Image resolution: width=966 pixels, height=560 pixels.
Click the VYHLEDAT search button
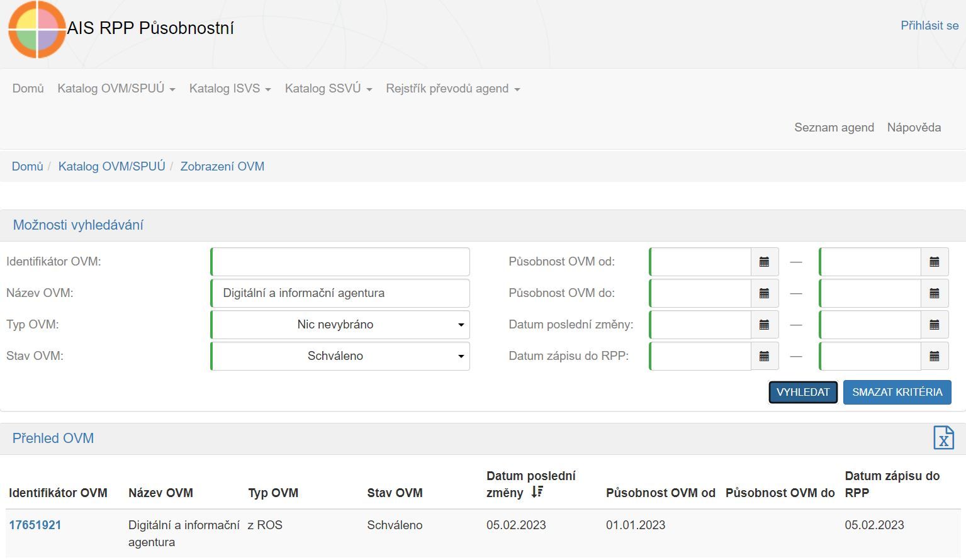[803, 392]
